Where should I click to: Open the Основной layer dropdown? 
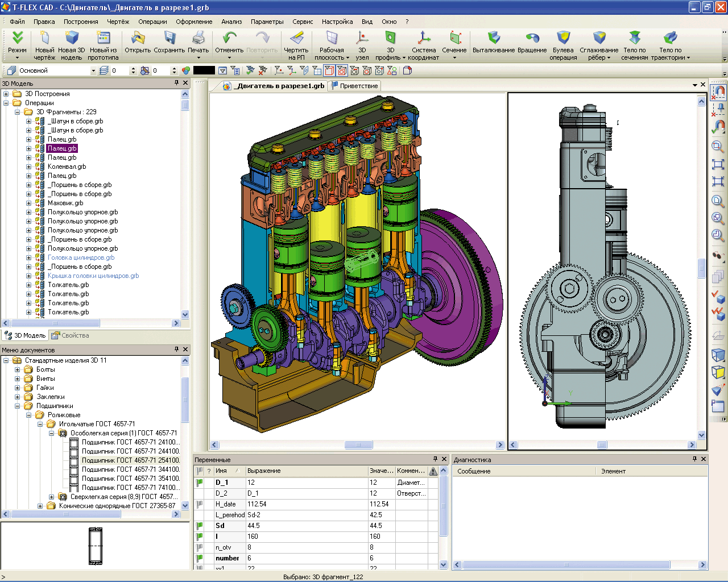click(x=93, y=70)
